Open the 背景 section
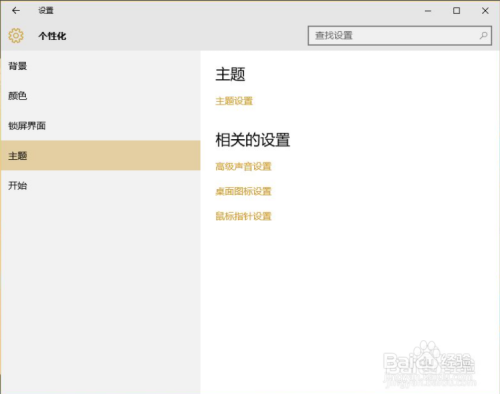Viewport: 500px width, 394px height. pos(101,66)
